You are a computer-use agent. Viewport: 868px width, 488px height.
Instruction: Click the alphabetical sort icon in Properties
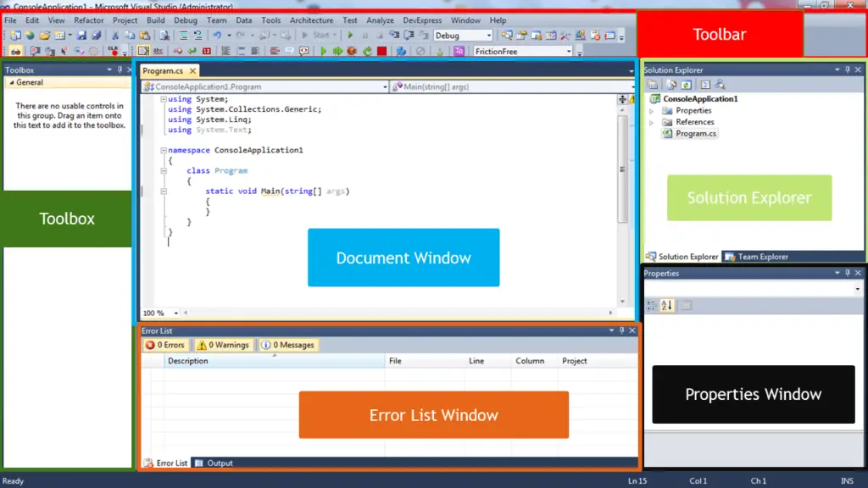tap(667, 305)
